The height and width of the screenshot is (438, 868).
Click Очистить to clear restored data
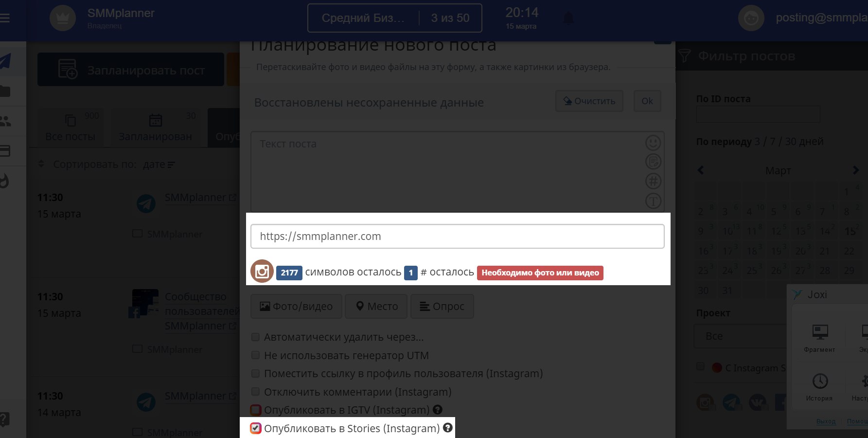tap(589, 101)
